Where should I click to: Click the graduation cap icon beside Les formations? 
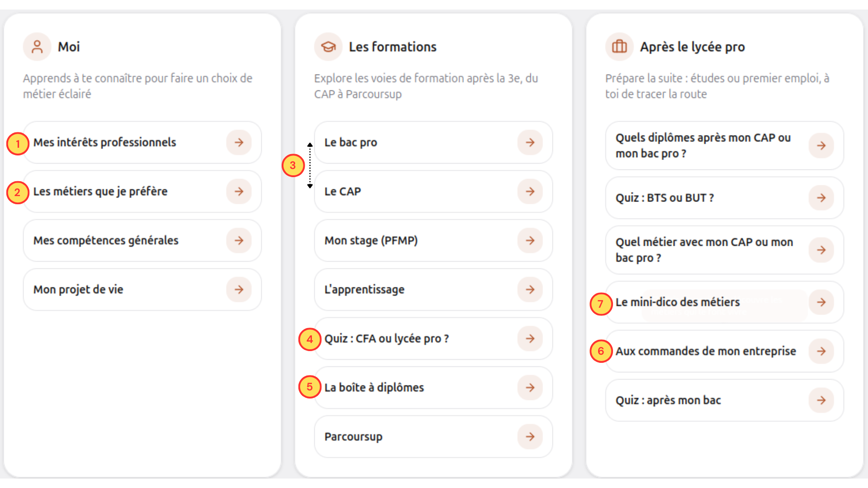point(328,47)
